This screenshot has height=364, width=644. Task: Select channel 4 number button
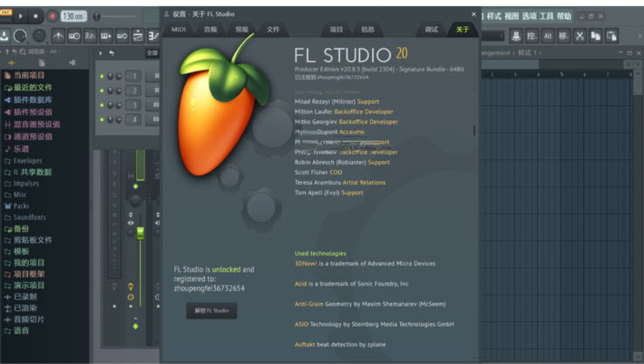coord(133,120)
